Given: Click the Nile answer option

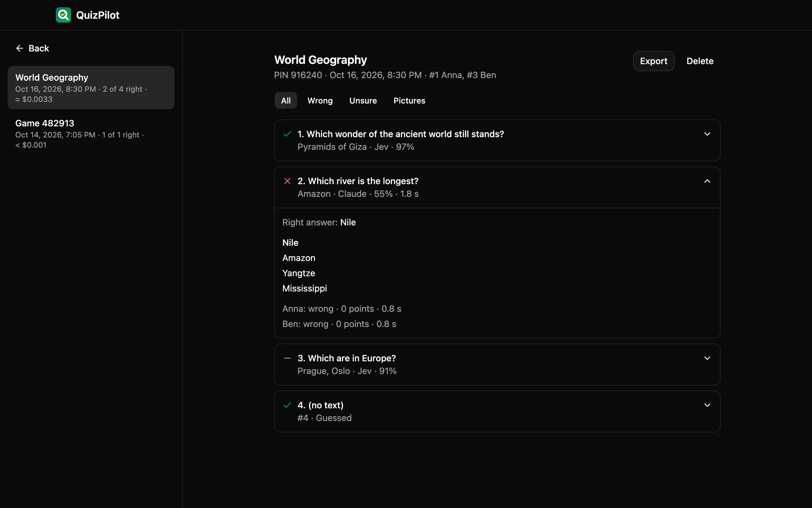Looking at the screenshot, I should click(290, 243).
